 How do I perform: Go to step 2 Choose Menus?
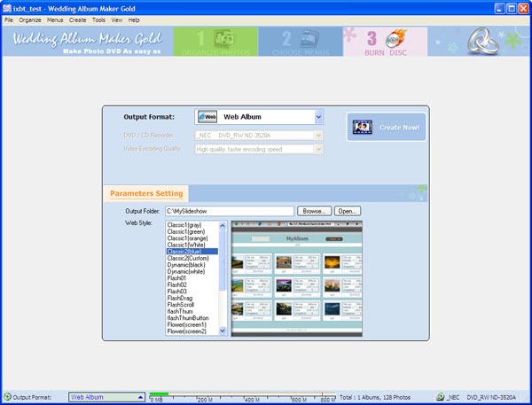pos(301,42)
